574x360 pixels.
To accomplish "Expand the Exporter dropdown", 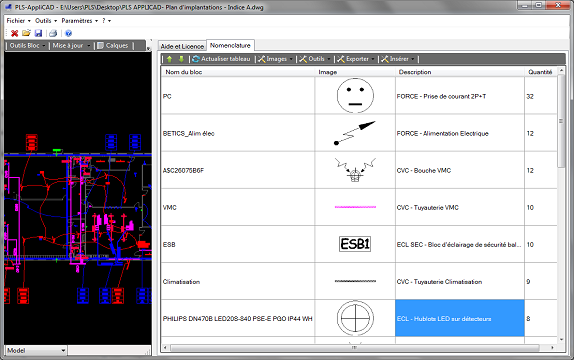I will tap(356, 59).
